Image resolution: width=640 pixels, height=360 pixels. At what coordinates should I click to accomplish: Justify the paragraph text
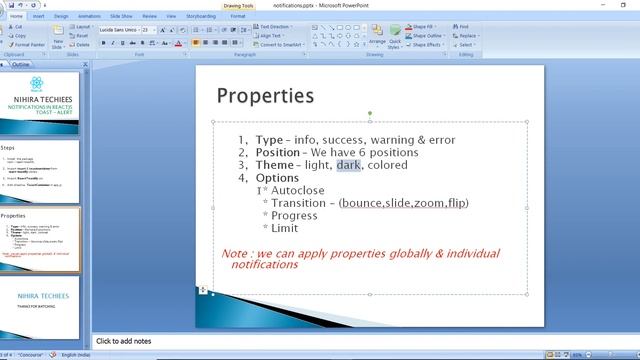coord(224,42)
